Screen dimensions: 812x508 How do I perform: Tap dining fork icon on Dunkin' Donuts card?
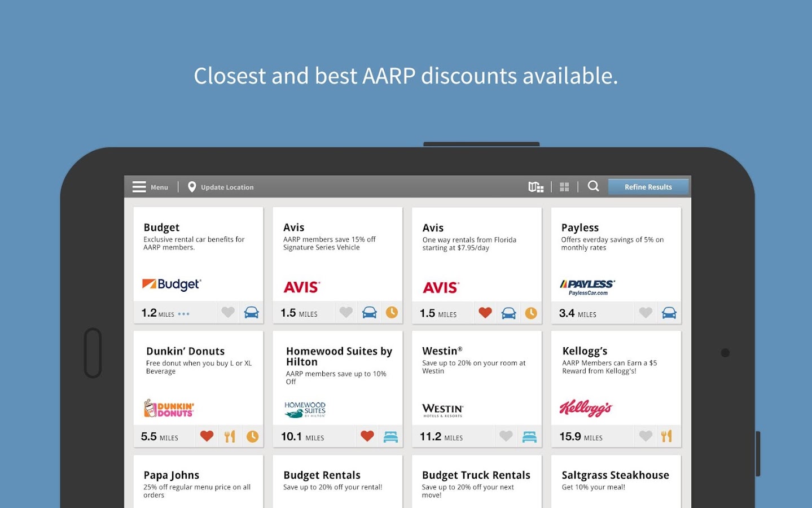[x=230, y=436]
